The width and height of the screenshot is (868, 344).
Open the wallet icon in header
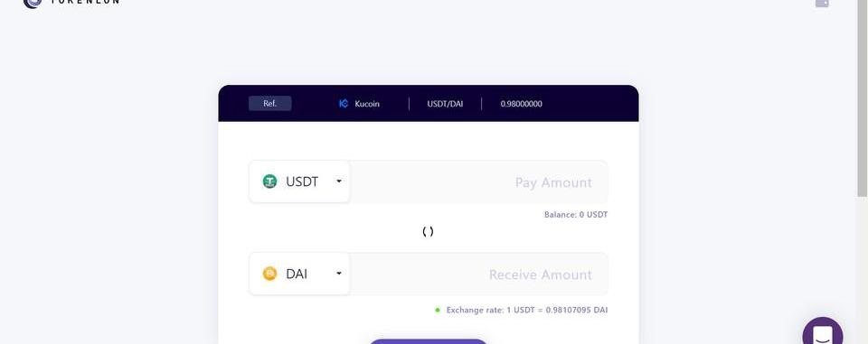(x=822, y=3)
